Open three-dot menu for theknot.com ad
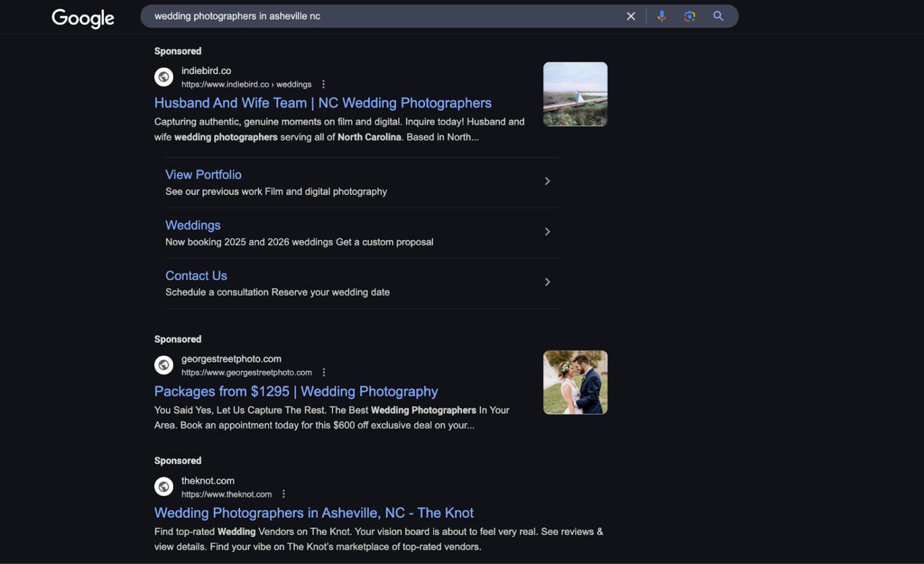Viewport: 924px width, 564px height. (x=283, y=494)
